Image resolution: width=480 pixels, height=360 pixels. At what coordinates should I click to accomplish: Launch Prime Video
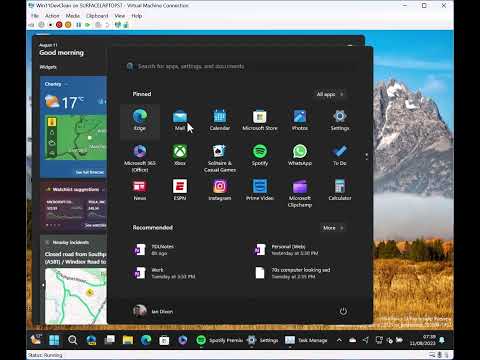tap(260, 190)
